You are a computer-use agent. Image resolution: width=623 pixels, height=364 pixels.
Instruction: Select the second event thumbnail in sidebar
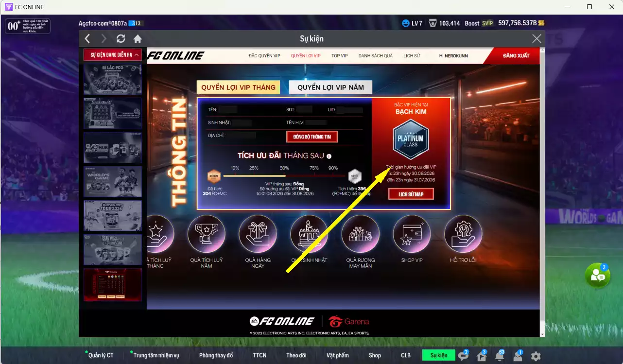click(113, 114)
